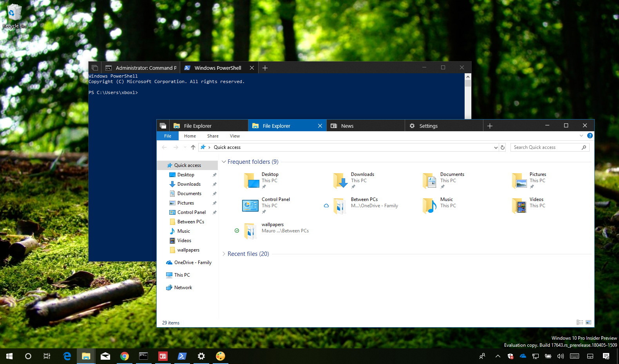Expand the ribbon with chevron
Screen dimensions: 619x364
click(581, 136)
